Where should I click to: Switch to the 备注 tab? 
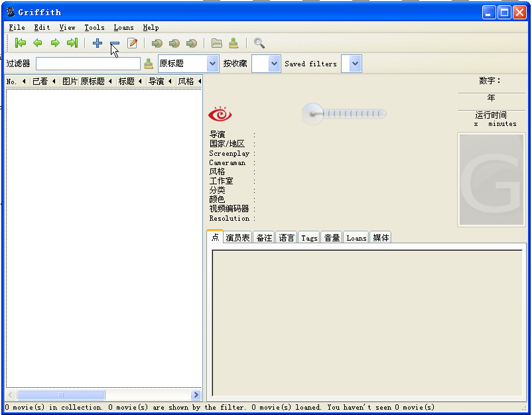coord(264,238)
